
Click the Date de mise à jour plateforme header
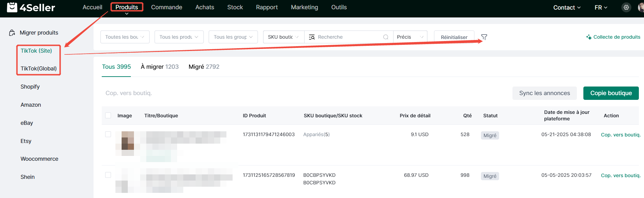567,115
